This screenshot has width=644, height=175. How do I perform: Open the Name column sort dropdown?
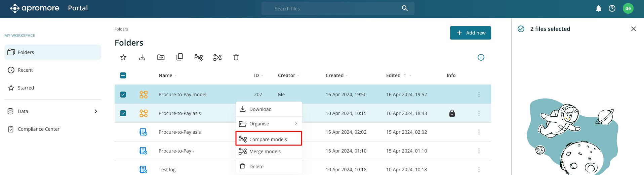click(175, 76)
